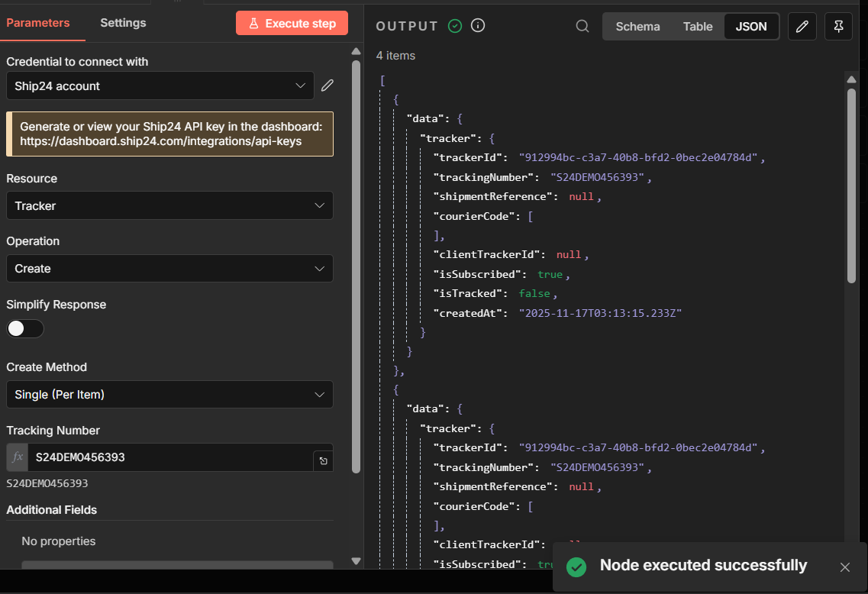Open the output search magnifier icon

pos(582,26)
